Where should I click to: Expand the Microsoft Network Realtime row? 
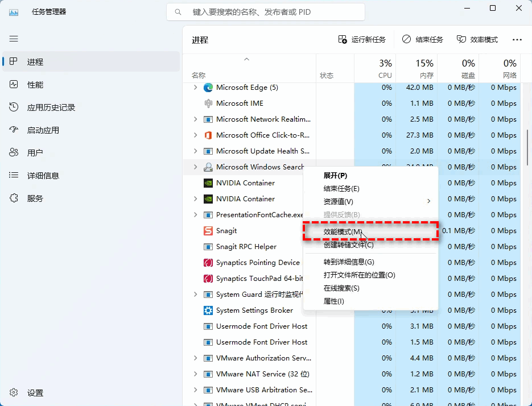pos(195,119)
